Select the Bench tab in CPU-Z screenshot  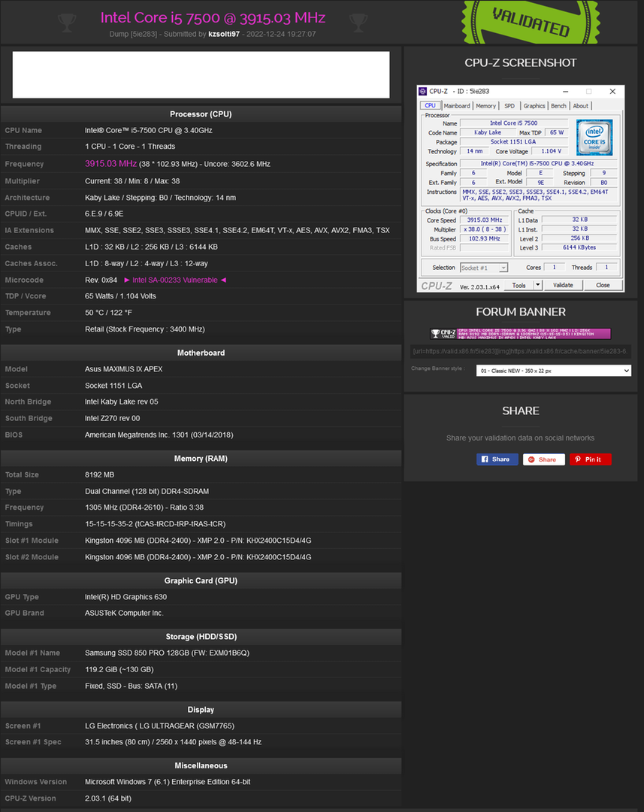pos(558,106)
